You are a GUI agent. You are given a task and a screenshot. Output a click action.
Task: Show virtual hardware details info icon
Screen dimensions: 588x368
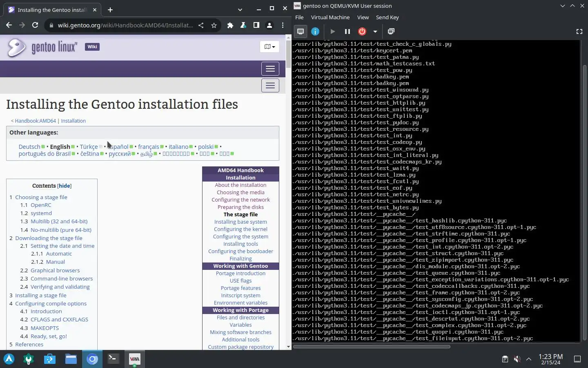[x=315, y=31]
